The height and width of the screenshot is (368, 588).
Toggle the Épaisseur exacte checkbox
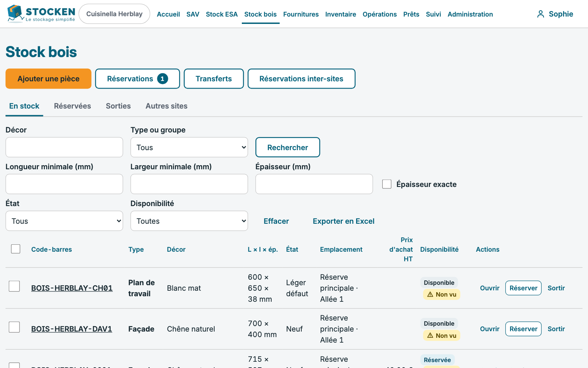point(387,184)
